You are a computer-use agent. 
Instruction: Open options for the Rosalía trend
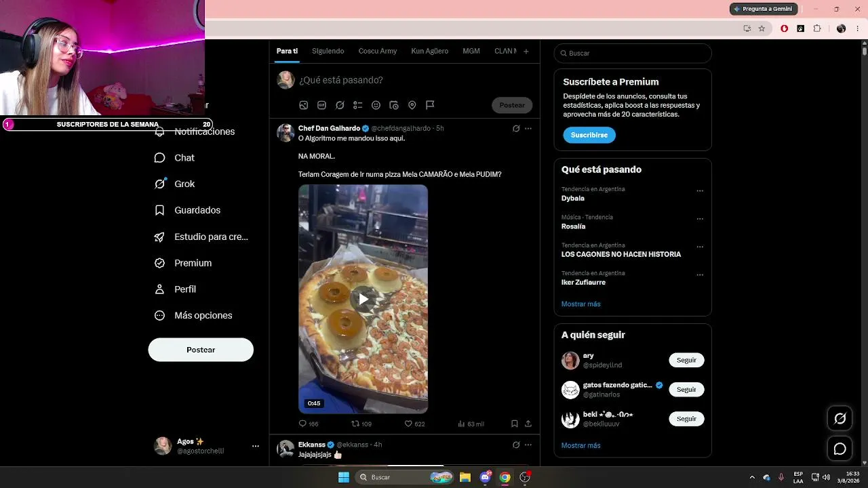click(x=700, y=219)
